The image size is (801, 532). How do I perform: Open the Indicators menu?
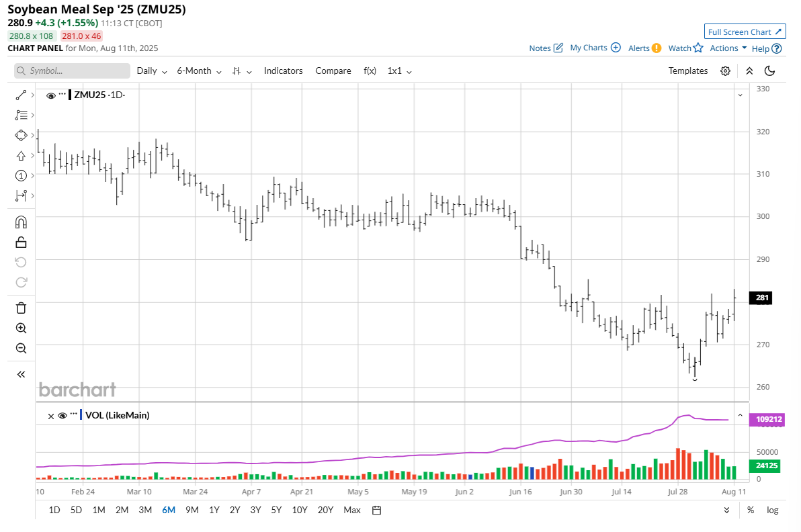click(x=283, y=71)
